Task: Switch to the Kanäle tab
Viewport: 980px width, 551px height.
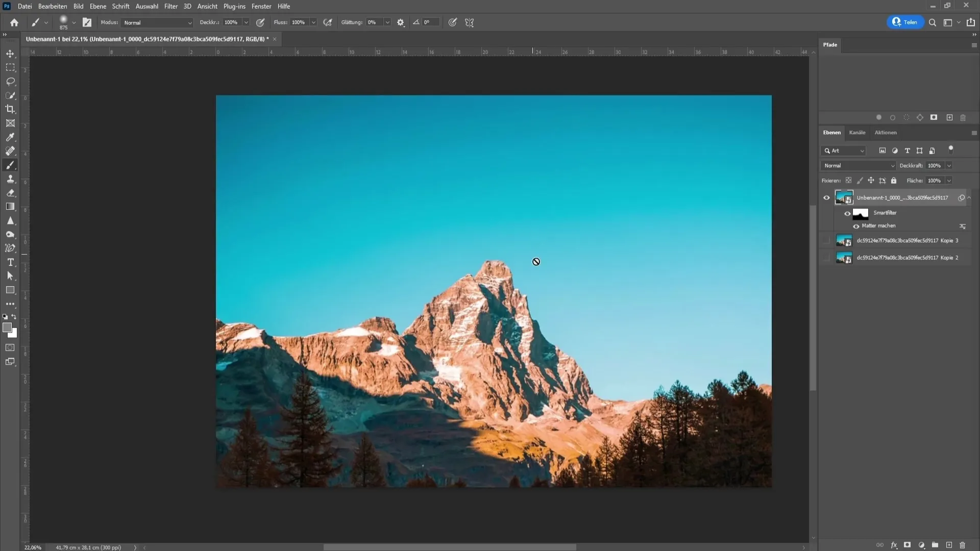Action: (857, 132)
